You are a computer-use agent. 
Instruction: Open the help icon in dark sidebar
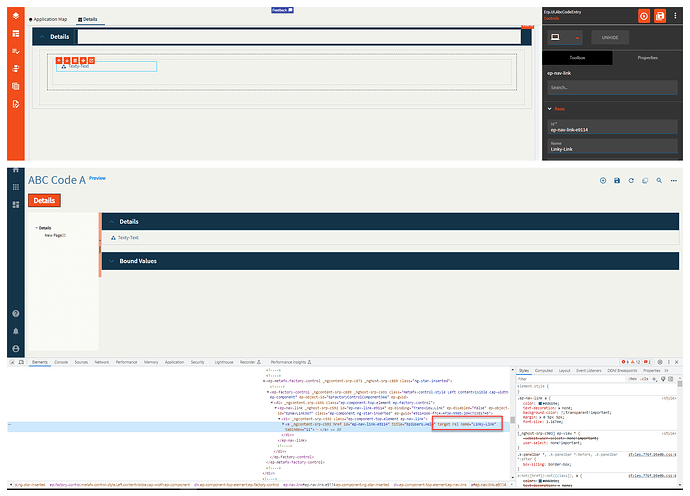point(16,313)
